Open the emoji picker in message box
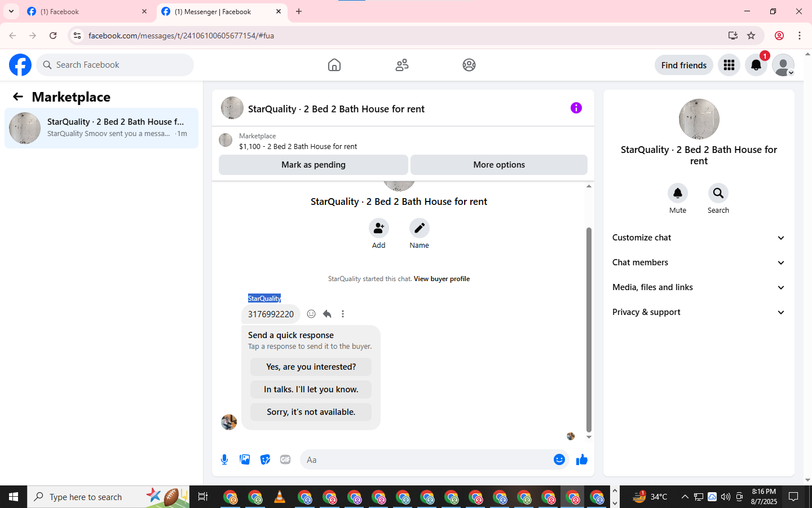The image size is (812, 508). (559, 459)
